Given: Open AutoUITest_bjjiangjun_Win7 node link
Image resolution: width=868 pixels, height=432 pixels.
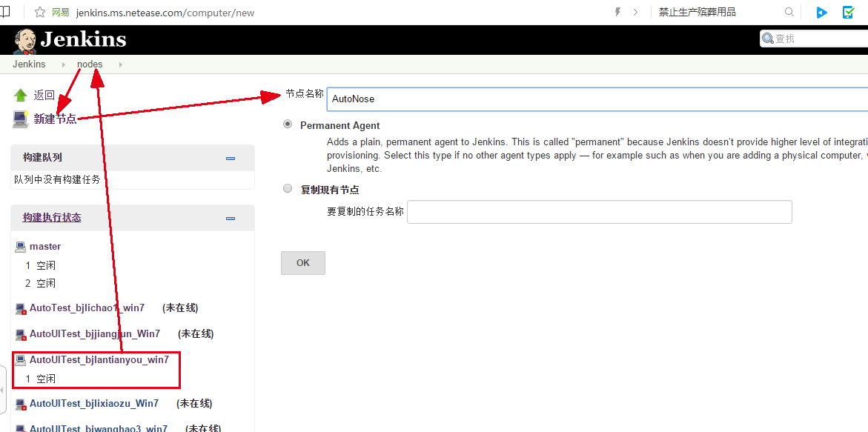Looking at the screenshot, I should point(95,334).
